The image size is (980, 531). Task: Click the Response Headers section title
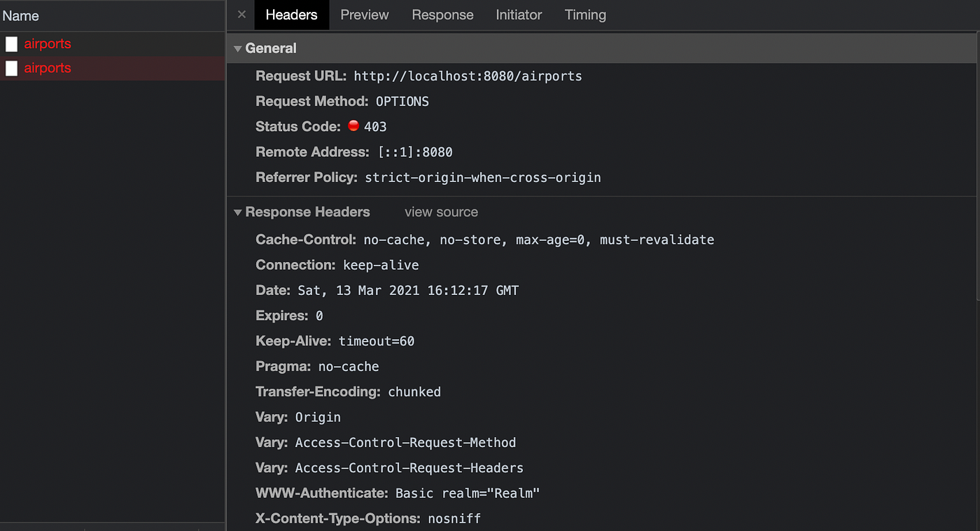click(x=307, y=212)
